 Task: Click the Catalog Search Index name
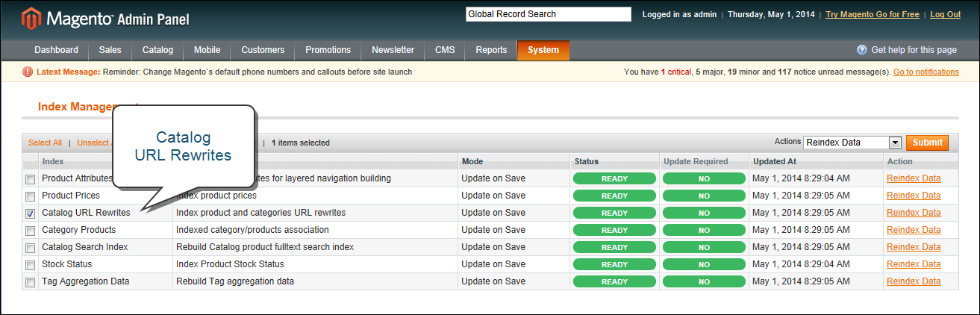pyautogui.click(x=85, y=247)
